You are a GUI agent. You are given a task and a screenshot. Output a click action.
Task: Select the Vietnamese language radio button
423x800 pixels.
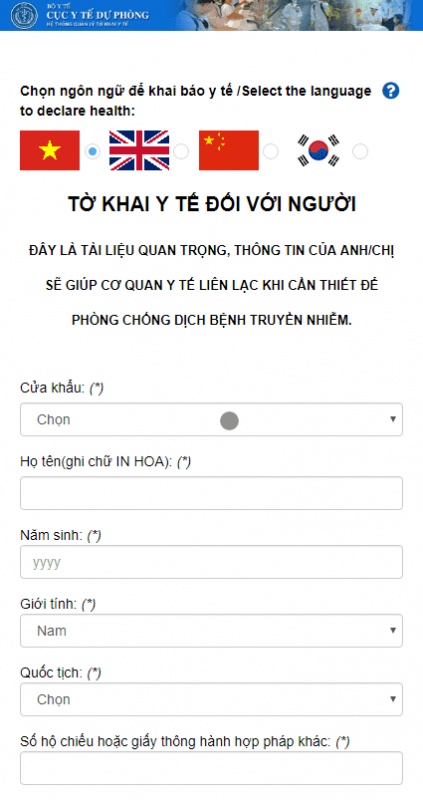[92, 152]
